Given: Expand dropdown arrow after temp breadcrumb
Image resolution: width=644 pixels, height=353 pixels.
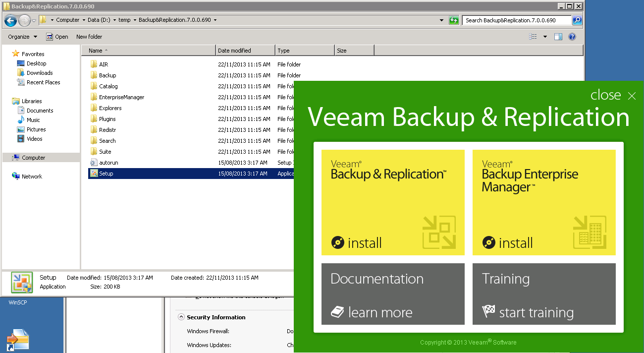Looking at the screenshot, I should 135,20.
